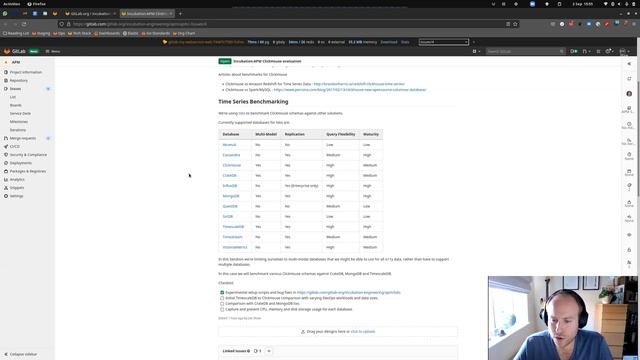Untick the Experimental setup scripts checkbox
Screen dimensions: 640x360
pyautogui.click(x=222, y=293)
